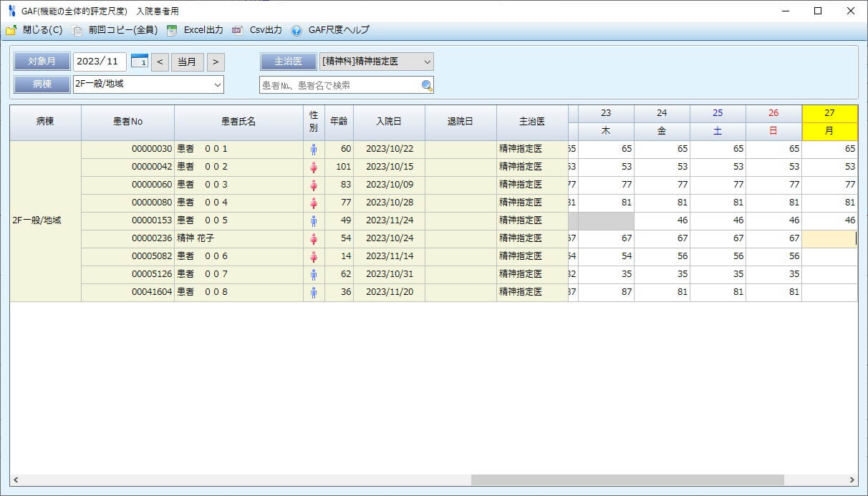Select the yellow 27 月 column header

830,122
